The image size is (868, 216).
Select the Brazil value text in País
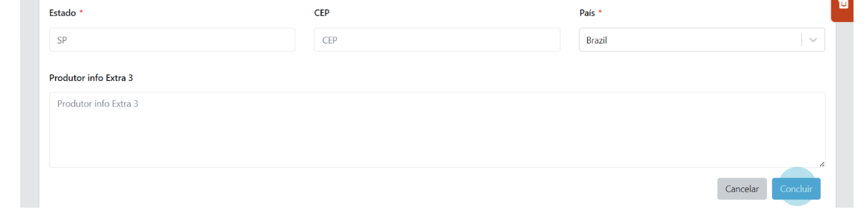pyautogui.click(x=597, y=40)
